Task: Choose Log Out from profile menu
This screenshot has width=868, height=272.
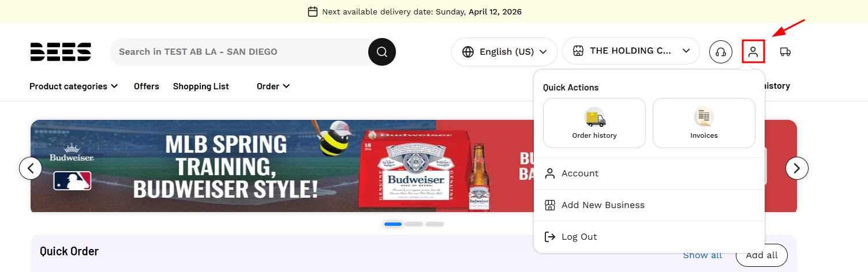Action: click(649, 237)
